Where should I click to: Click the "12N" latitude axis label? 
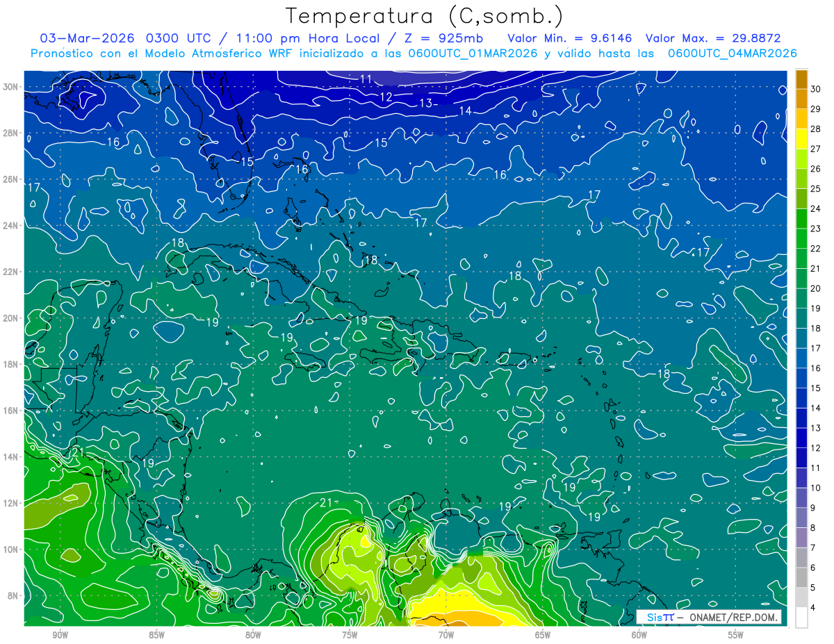click(10, 503)
